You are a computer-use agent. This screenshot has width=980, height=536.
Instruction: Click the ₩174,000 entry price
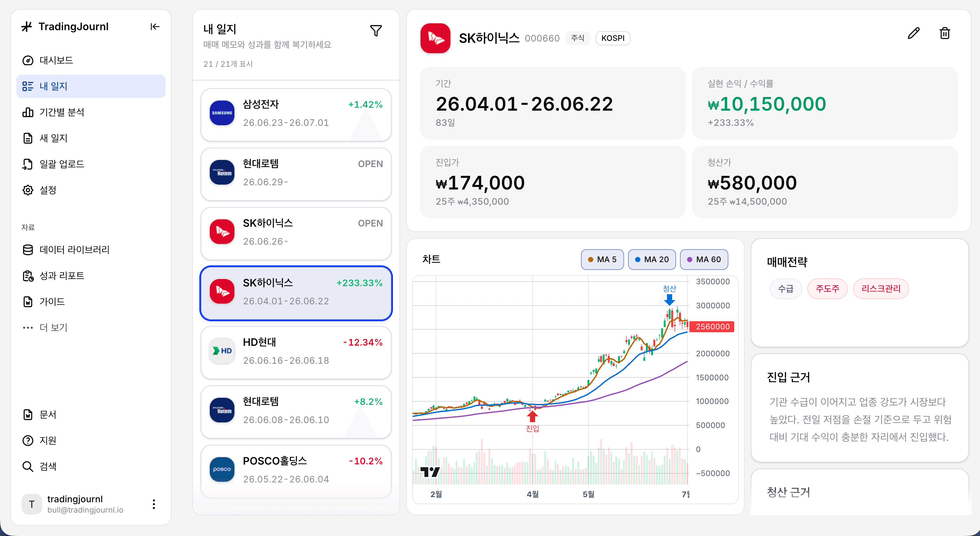[480, 183]
